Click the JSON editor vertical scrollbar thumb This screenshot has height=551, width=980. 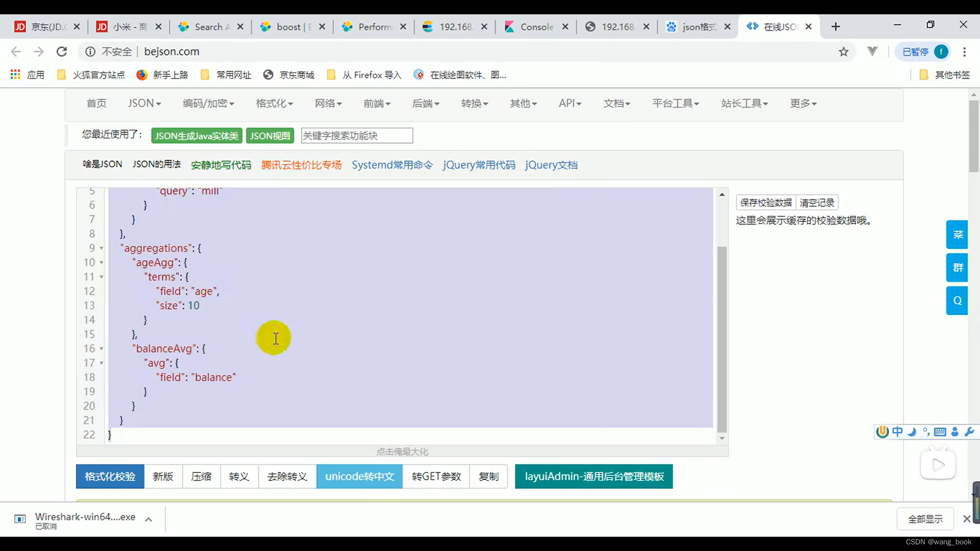tap(722, 339)
